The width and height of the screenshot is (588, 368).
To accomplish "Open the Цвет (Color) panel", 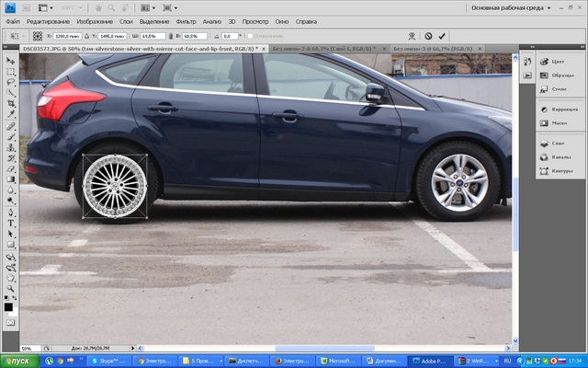I will (x=558, y=62).
